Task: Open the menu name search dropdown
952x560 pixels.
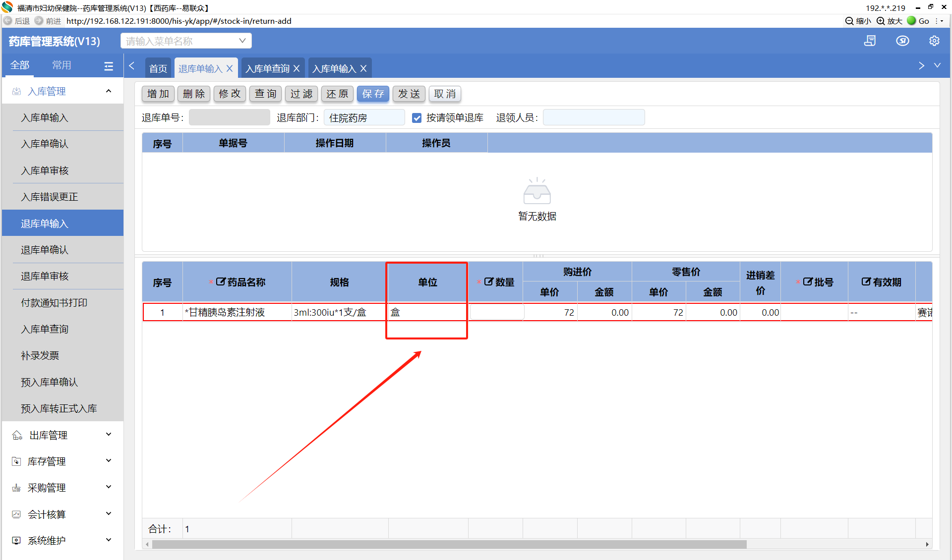Action: click(242, 41)
